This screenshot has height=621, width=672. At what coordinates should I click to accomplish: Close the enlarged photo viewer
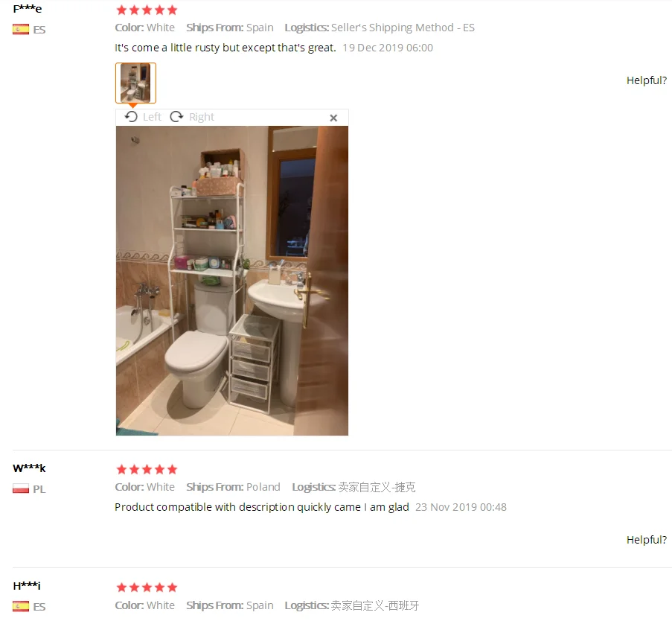point(333,118)
